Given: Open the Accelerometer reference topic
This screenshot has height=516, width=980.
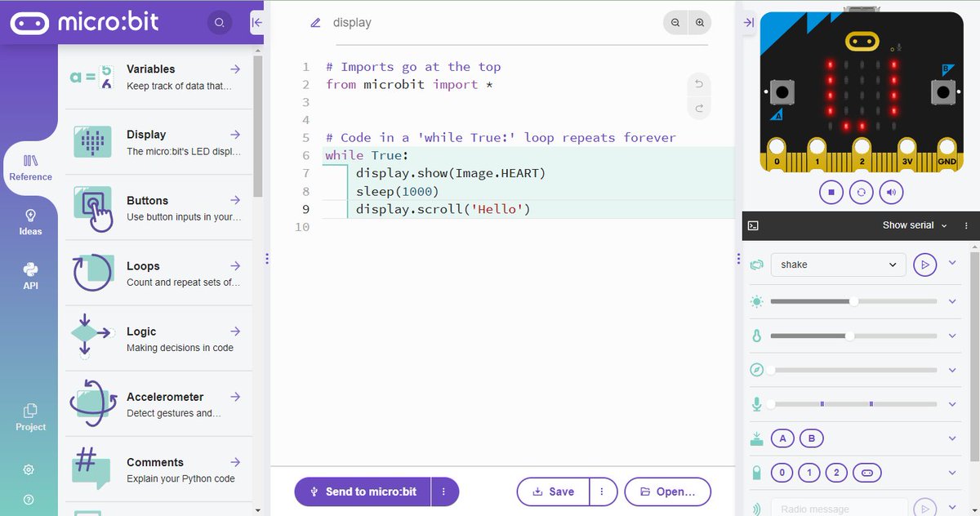Looking at the screenshot, I should (158, 403).
